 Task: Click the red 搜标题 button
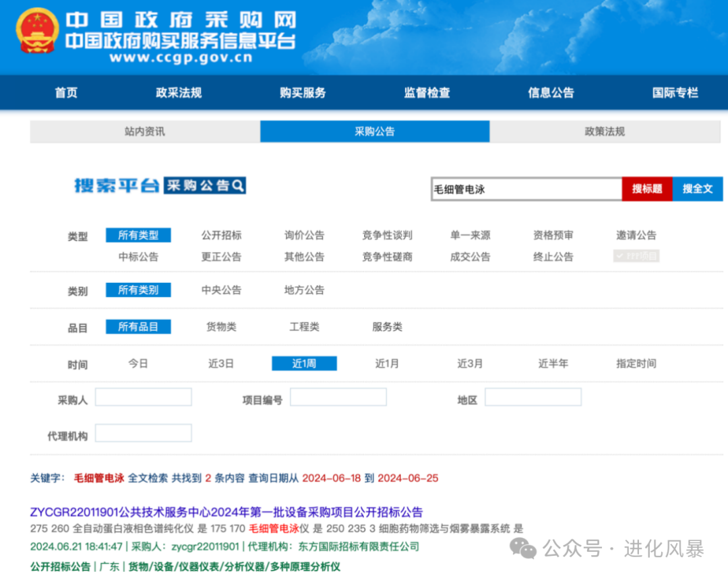coord(646,189)
